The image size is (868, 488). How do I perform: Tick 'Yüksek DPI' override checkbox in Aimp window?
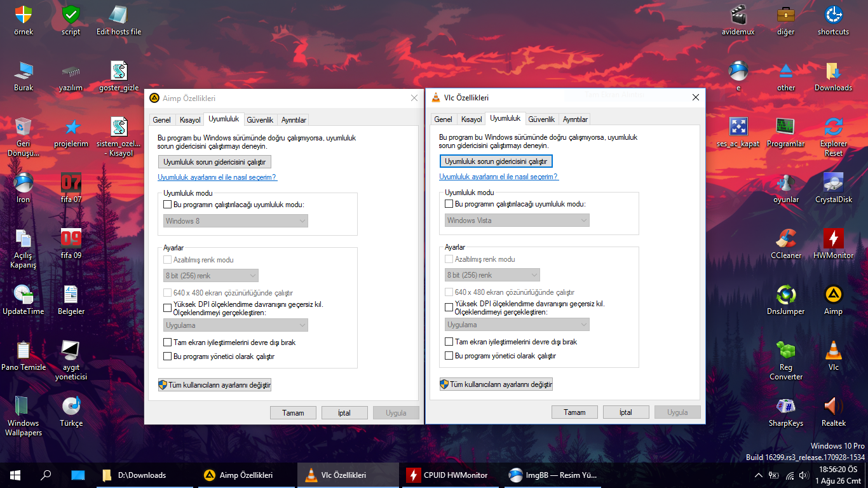(x=168, y=308)
